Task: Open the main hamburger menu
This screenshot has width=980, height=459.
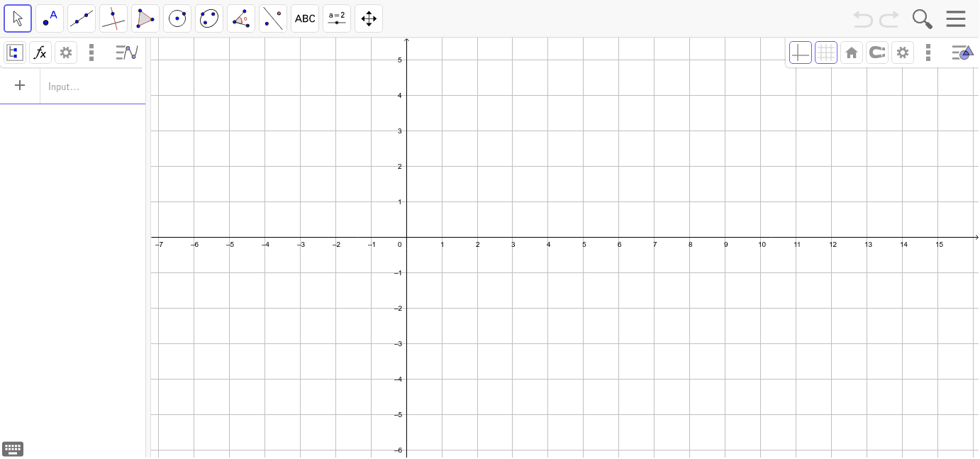Action: pos(956,19)
